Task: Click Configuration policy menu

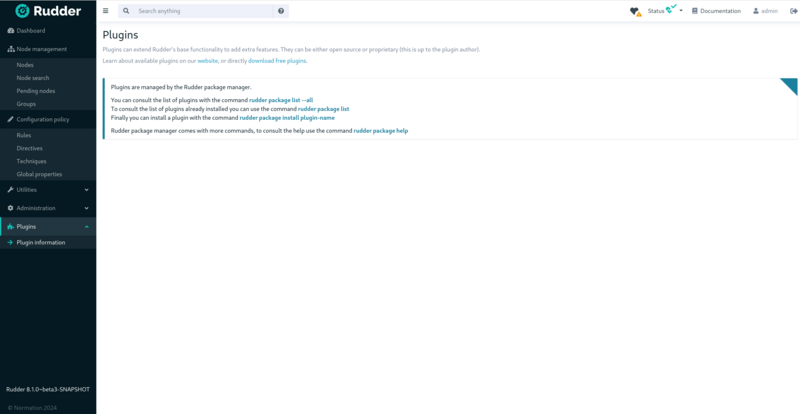Action: point(48,119)
